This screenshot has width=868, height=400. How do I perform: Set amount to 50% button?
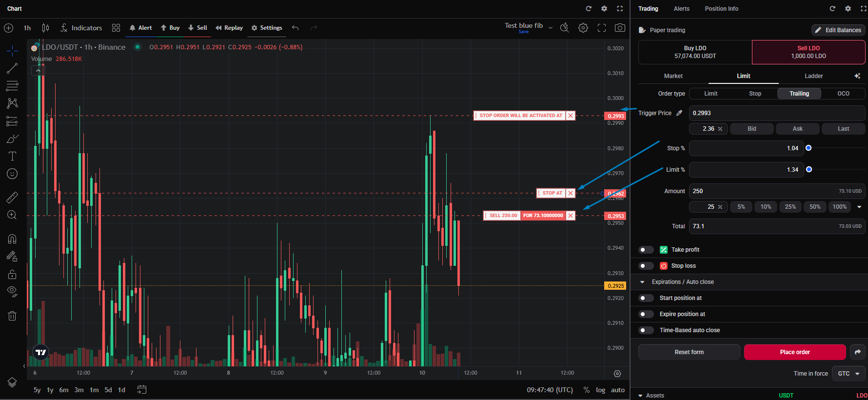815,207
